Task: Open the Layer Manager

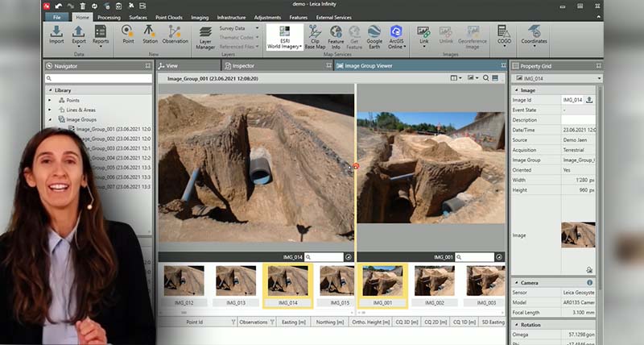Action: click(x=205, y=35)
